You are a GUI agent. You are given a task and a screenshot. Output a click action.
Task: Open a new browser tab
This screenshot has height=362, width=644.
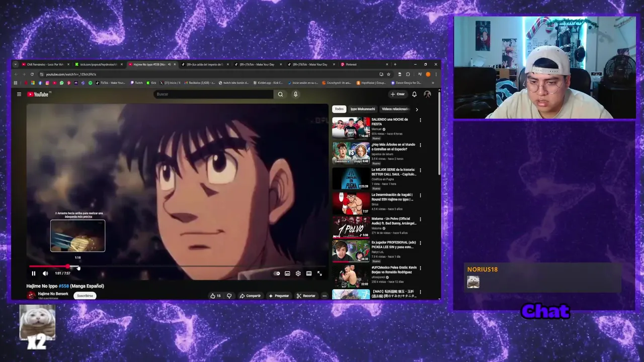pos(395,64)
